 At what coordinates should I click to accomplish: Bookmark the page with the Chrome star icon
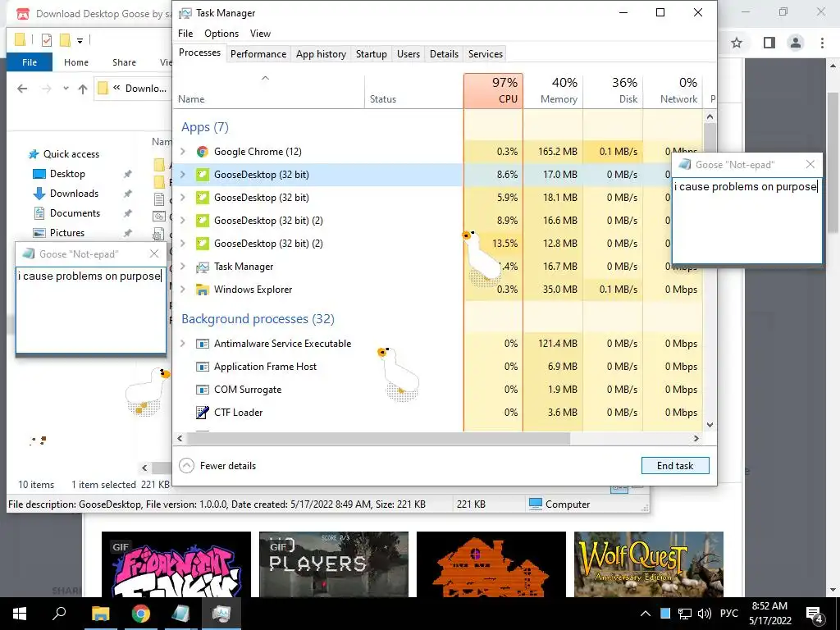737,43
